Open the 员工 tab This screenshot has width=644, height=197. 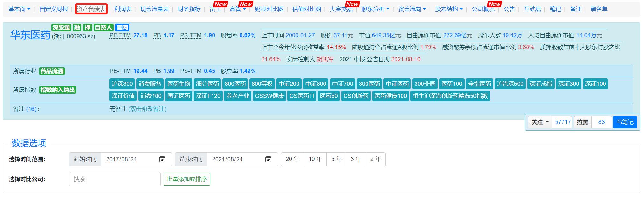(215, 9)
